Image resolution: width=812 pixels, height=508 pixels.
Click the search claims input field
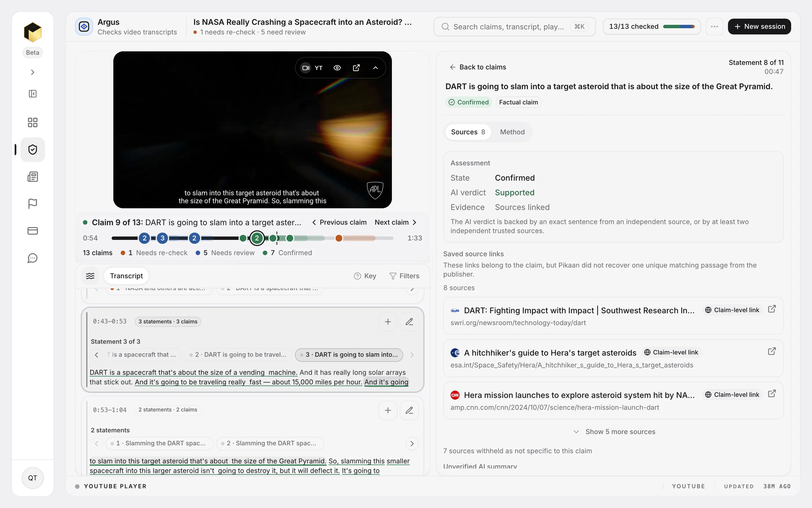514,27
